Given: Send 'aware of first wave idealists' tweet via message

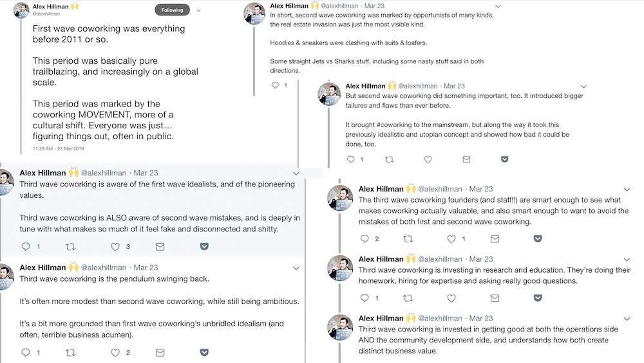Looking at the screenshot, I should click(160, 247).
